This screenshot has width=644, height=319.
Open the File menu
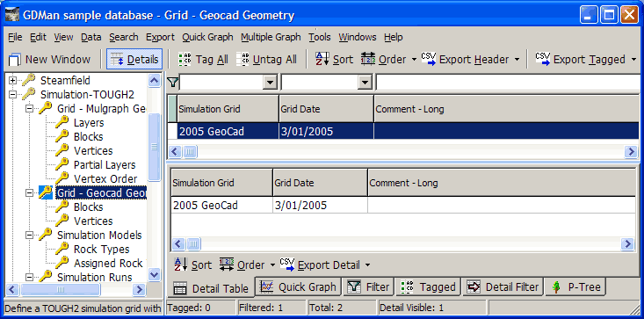(15, 37)
